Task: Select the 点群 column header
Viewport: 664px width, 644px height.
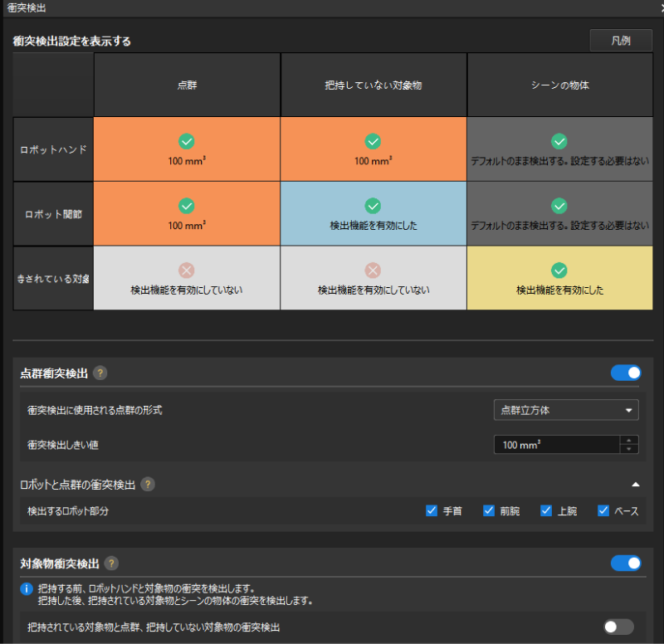Action: click(187, 85)
